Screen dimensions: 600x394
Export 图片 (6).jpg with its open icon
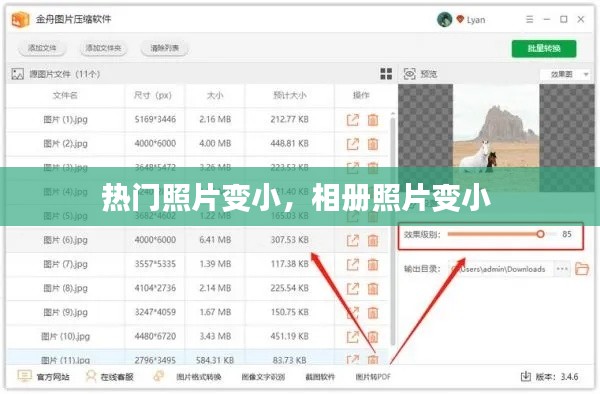352,240
